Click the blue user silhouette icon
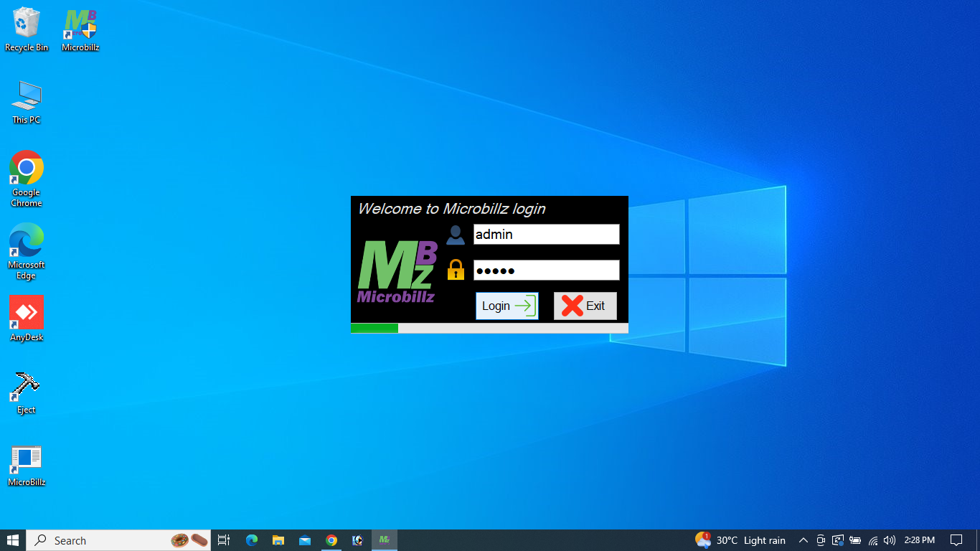The width and height of the screenshot is (980, 551). [456, 235]
